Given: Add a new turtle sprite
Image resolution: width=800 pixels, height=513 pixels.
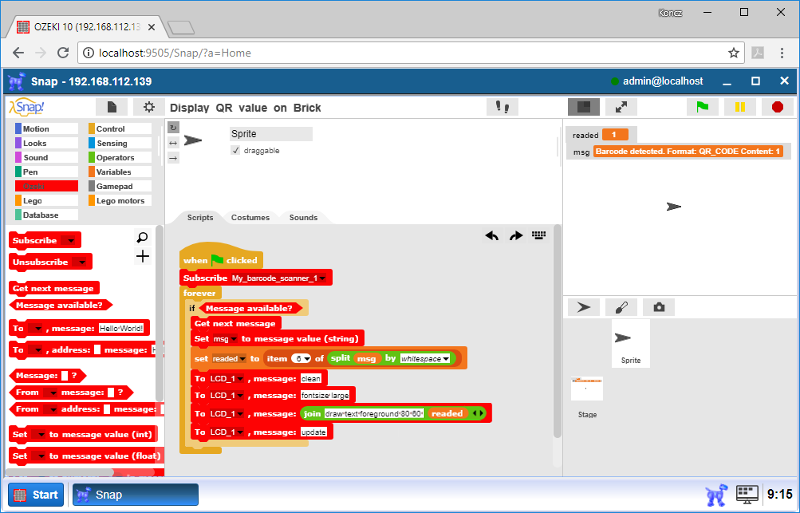Looking at the screenshot, I should pyautogui.click(x=584, y=307).
